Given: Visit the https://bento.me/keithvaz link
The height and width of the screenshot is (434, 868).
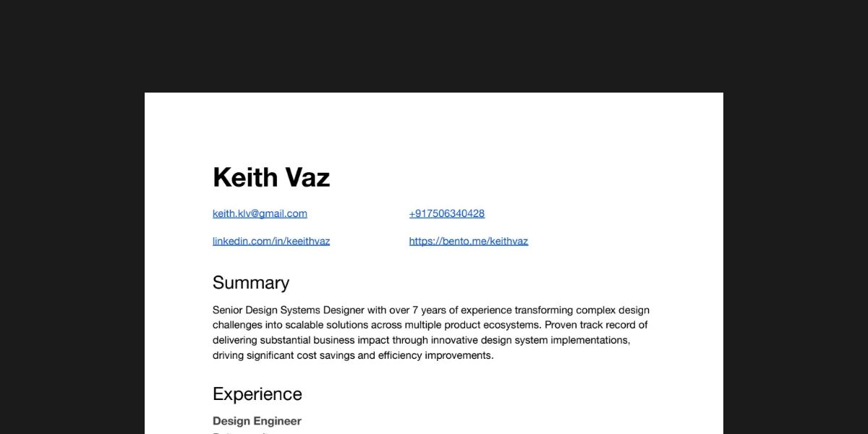Looking at the screenshot, I should tap(468, 241).
